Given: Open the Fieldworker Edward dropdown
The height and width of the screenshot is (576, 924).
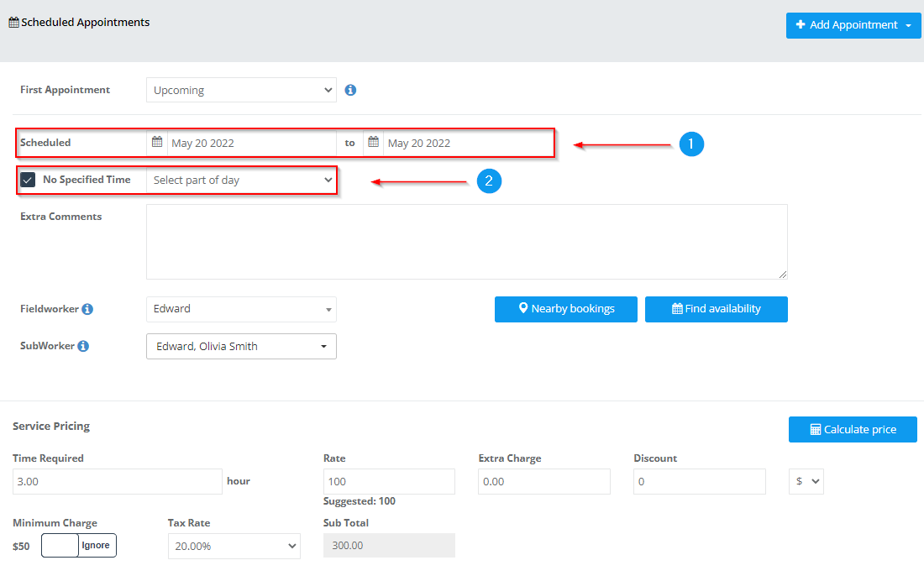Looking at the screenshot, I should coord(241,309).
